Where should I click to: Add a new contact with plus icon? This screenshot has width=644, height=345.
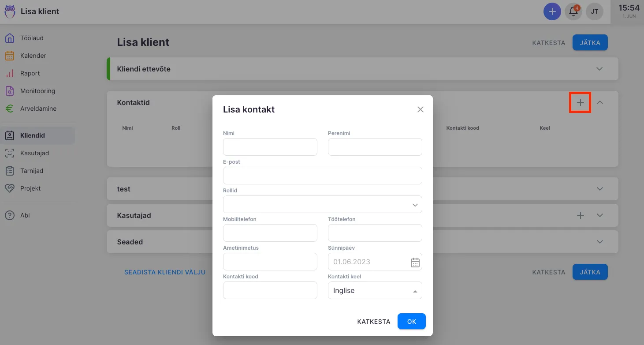click(x=580, y=102)
